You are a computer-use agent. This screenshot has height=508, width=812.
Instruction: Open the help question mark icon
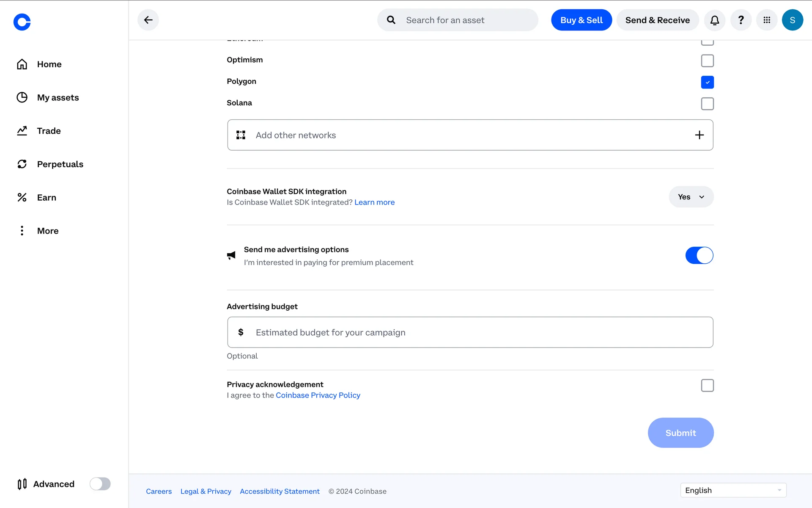click(x=741, y=20)
